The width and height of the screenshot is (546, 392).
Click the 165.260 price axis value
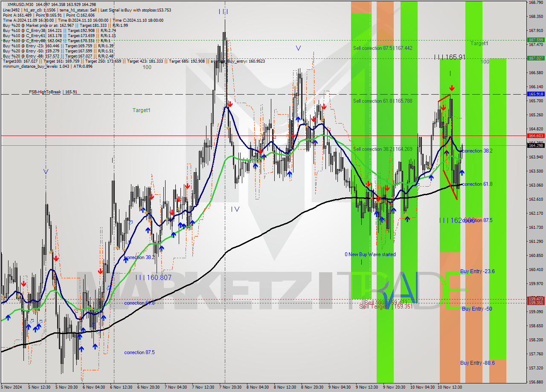click(x=536, y=115)
